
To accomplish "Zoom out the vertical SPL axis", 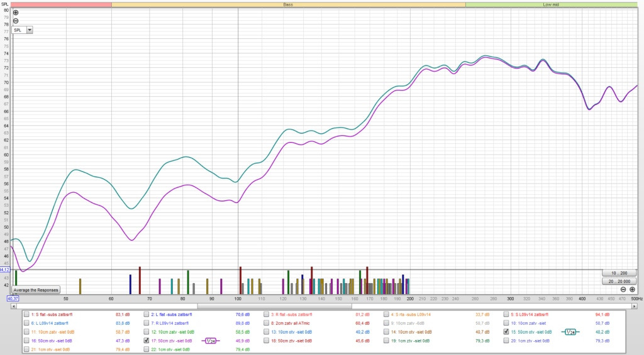I will (16, 21).
